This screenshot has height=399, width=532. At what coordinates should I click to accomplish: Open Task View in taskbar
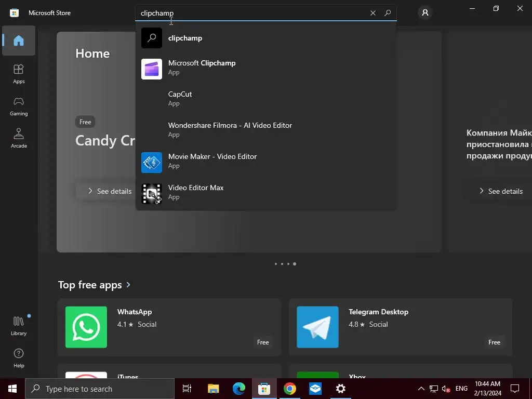tap(187, 389)
